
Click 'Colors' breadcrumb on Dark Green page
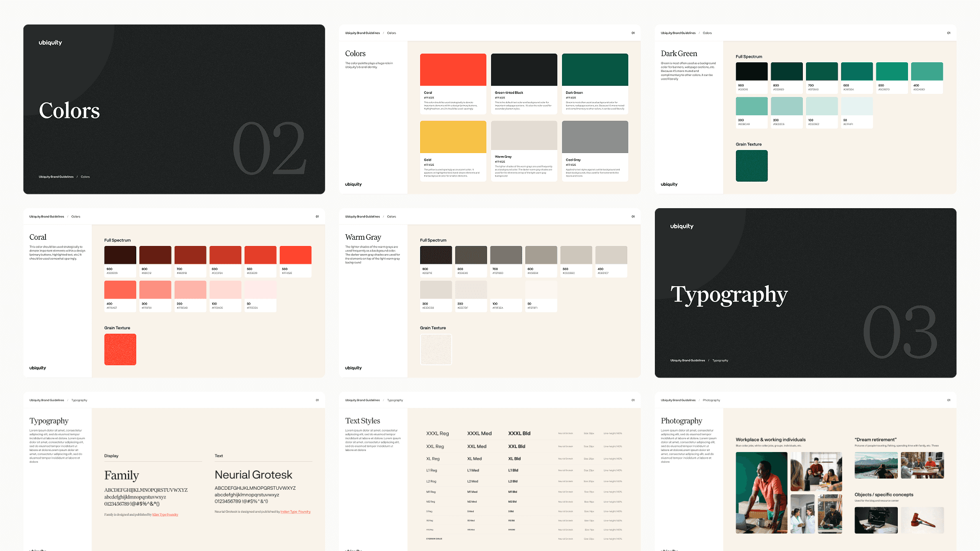pyautogui.click(x=707, y=33)
